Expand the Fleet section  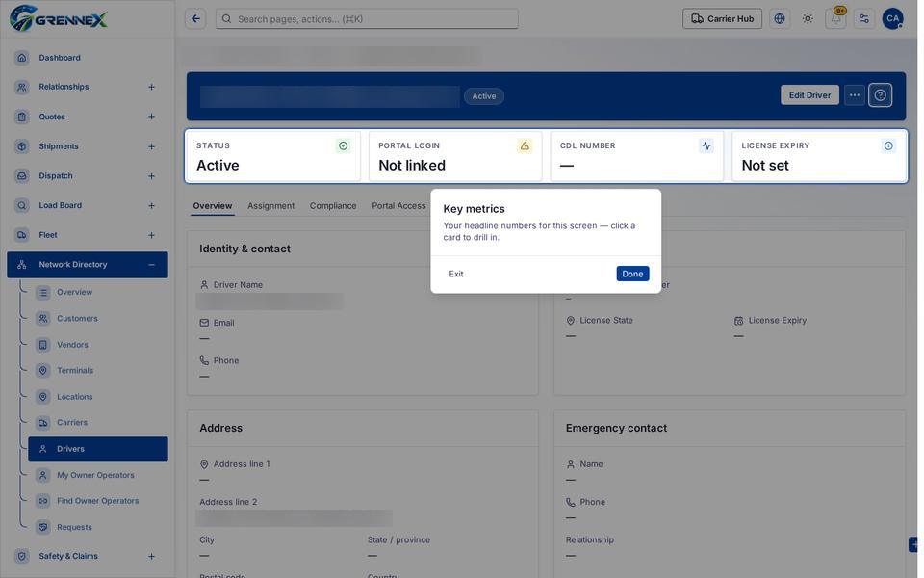tap(151, 235)
